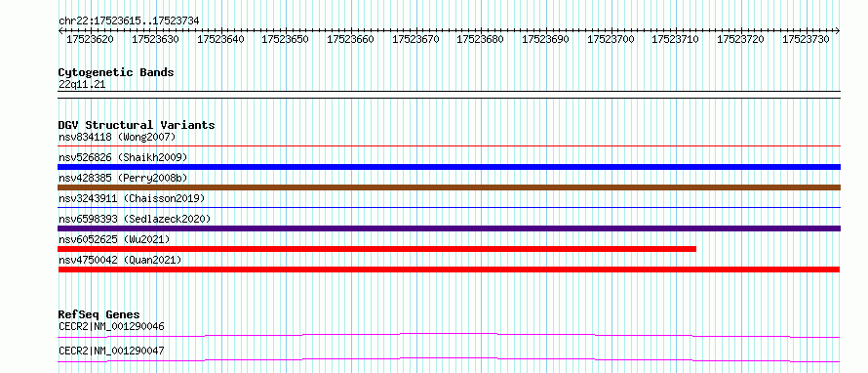Click ruler position 17523650

point(285,39)
